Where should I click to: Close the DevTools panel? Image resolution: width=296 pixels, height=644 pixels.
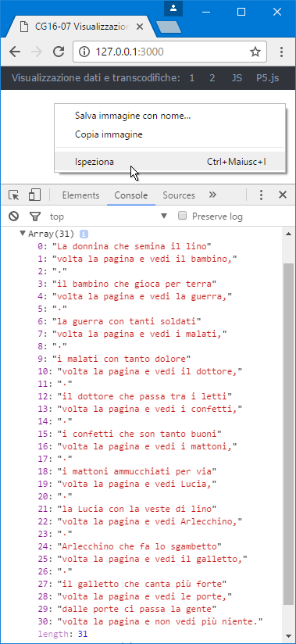click(x=283, y=195)
